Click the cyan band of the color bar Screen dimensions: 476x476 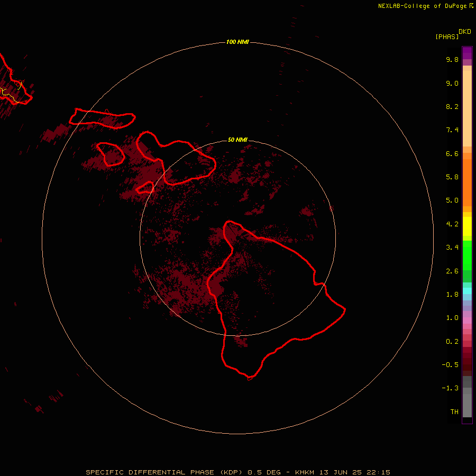tap(467, 291)
